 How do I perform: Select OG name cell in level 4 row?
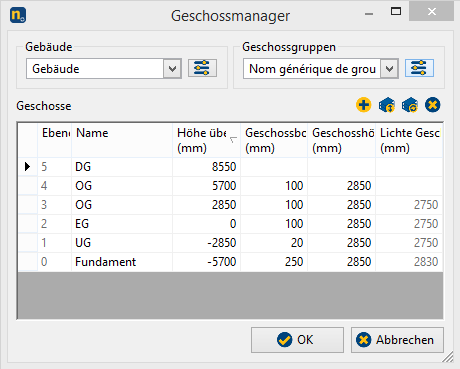pyautogui.click(x=122, y=186)
